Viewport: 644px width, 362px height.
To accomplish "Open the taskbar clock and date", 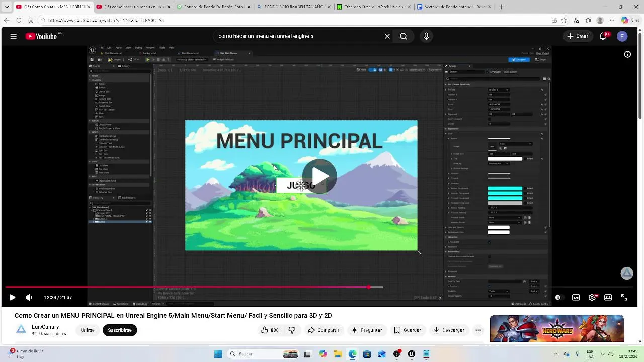I will point(612,354).
